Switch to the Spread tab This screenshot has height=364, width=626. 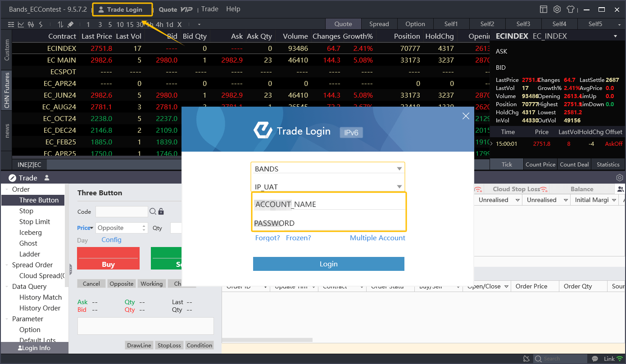tap(379, 24)
